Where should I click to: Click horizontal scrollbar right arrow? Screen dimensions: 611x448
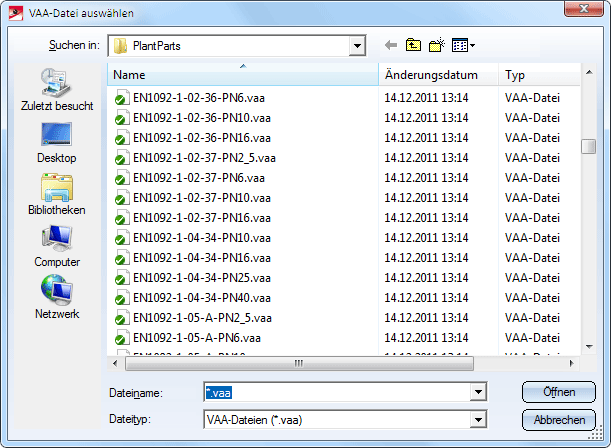pos(572,363)
